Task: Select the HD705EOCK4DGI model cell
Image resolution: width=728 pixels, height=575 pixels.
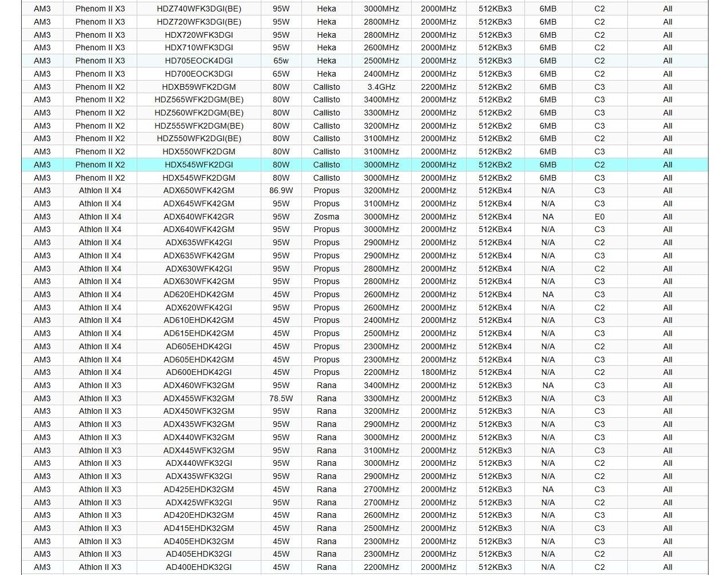Action: pos(198,61)
